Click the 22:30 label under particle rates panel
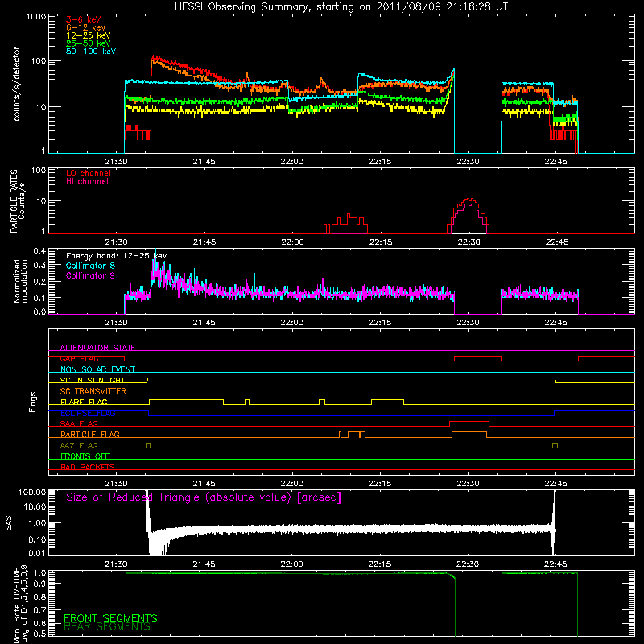Screen dimensions: 644x644 [469, 242]
